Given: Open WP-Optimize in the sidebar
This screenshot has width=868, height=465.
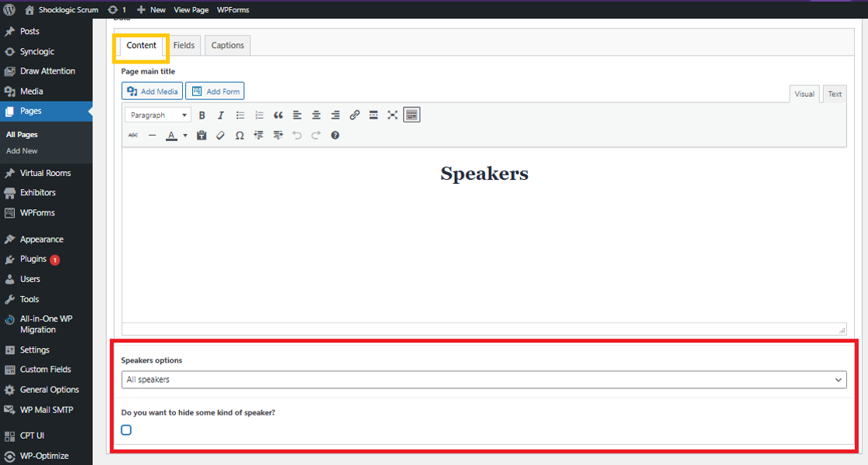Looking at the screenshot, I should click(x=46, y=456).
